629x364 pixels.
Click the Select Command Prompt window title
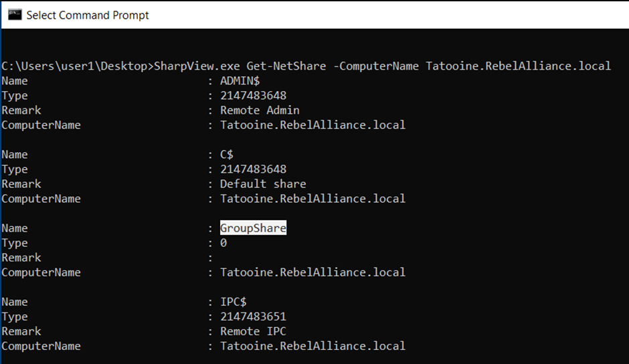88,15
